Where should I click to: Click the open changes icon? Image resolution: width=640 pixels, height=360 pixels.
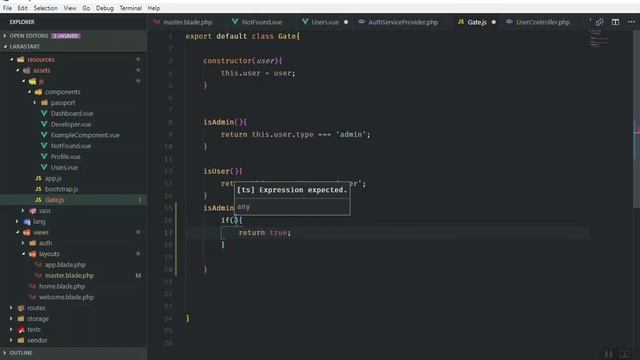coord(599,22)
